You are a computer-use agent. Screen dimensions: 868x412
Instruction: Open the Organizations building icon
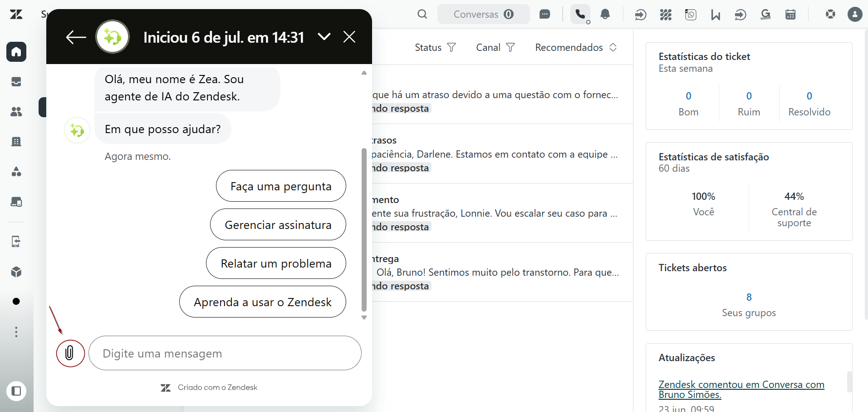point(16,142)
